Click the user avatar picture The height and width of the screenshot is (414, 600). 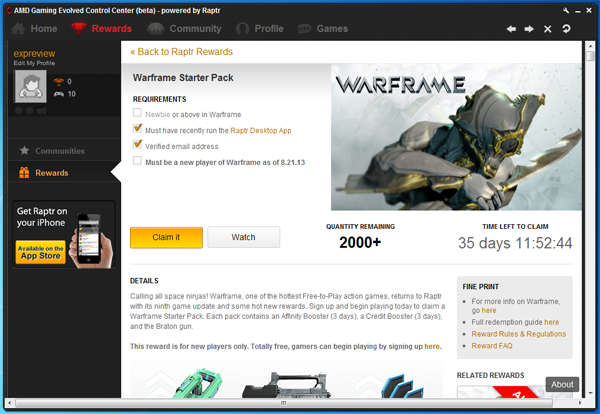click(x=31, y=86)
